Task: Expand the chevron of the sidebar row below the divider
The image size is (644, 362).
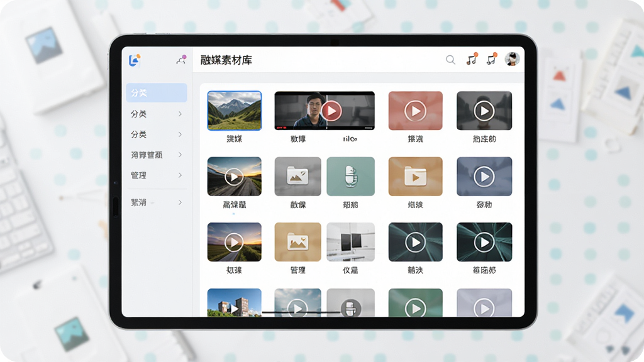Action: click(x=180, y=202)
